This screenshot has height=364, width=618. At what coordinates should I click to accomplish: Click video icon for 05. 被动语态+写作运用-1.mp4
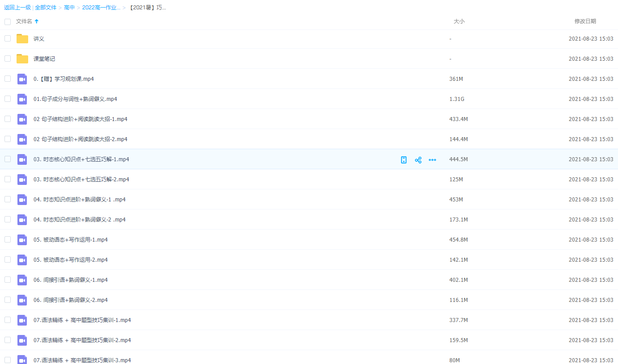click(x=22, y=240)
